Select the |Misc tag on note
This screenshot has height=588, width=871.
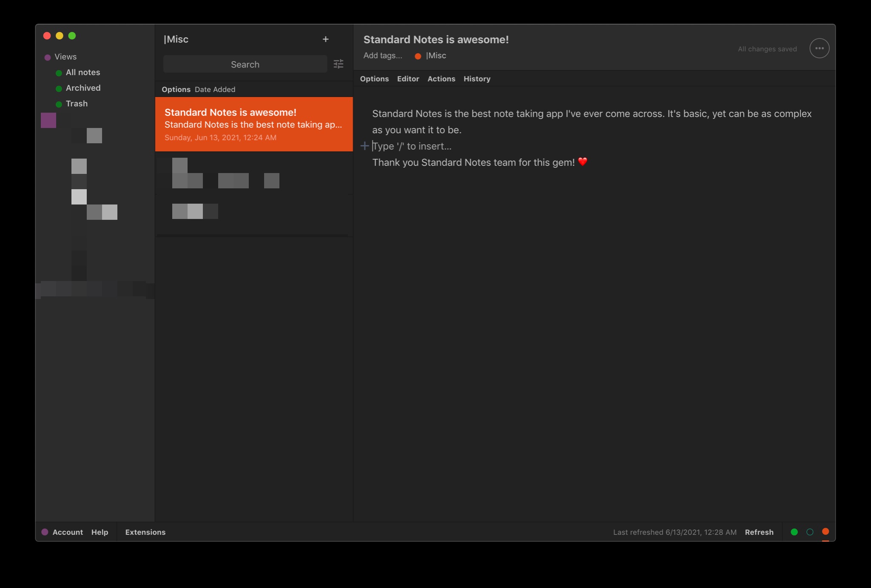(436, 56)
